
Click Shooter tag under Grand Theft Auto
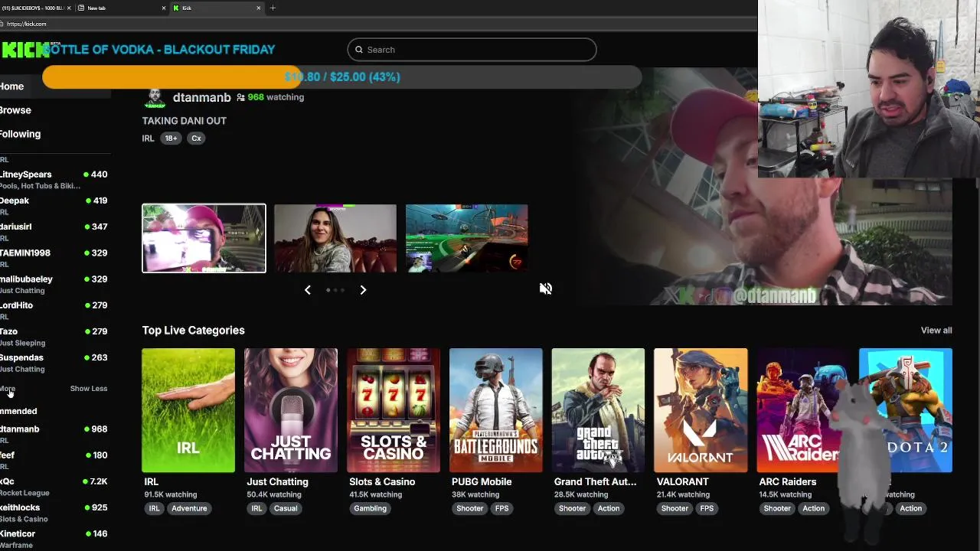572,508
